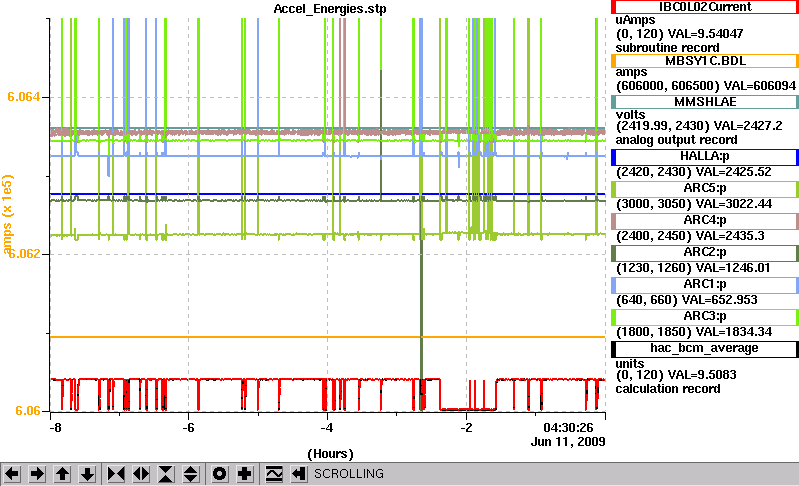Select the MBSY1C.BDL curve legend

(x=705, y=61)
